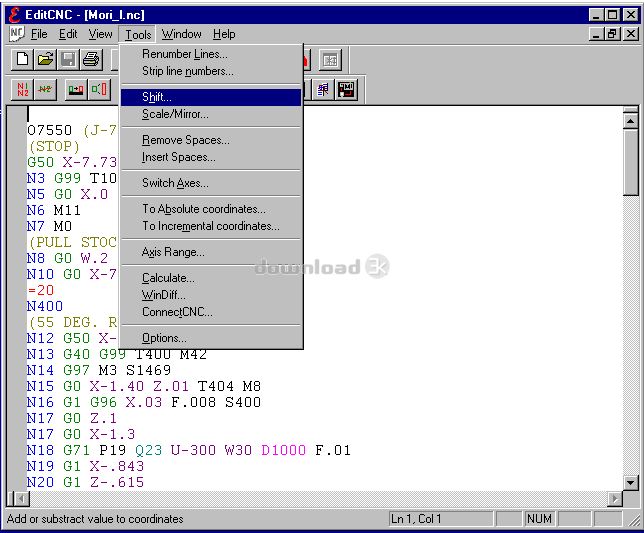Click the shift coordinates toolbar icon

(x=76, y=89)
